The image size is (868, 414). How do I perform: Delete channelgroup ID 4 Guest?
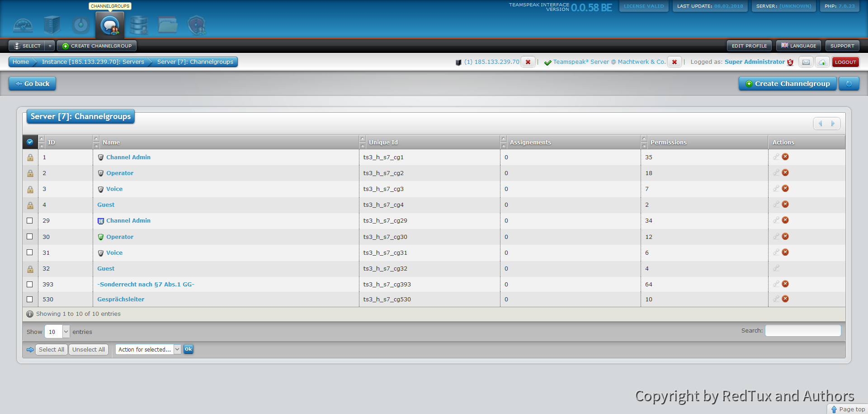click(x=785, y=204)
